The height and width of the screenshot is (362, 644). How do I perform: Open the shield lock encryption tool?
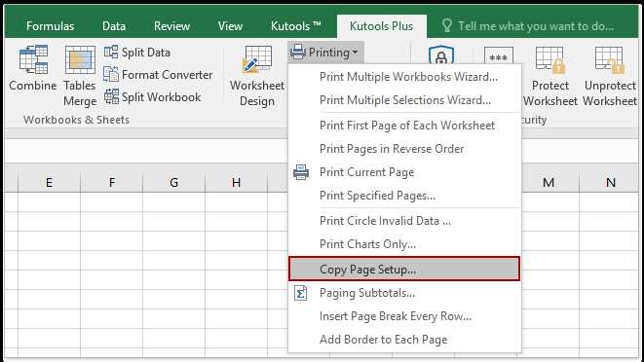tap(441, 55)
